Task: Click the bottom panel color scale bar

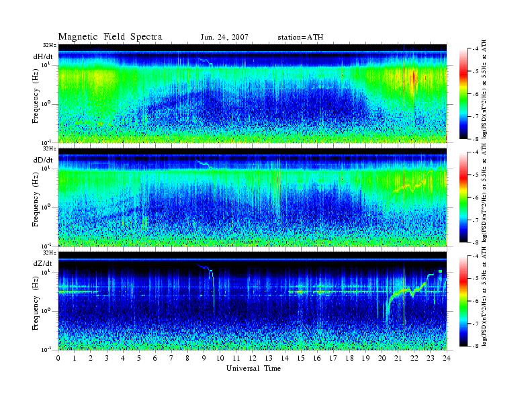Action: [463, 301]
